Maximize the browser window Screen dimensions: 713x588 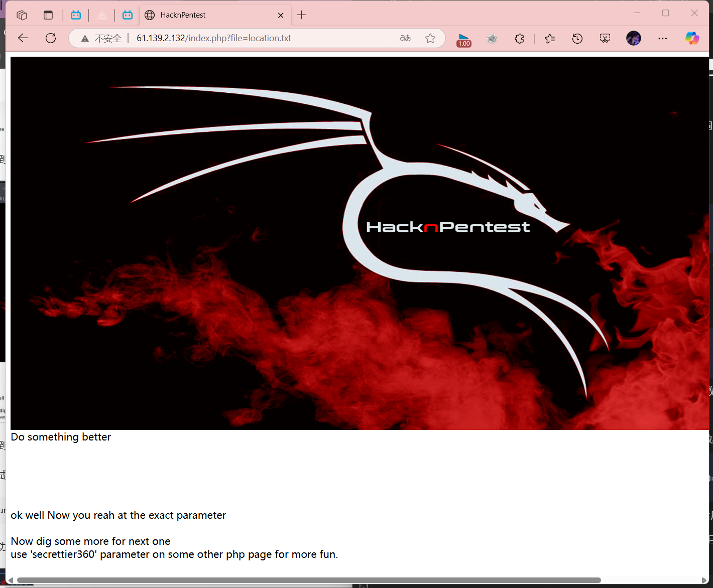(666, 13)
